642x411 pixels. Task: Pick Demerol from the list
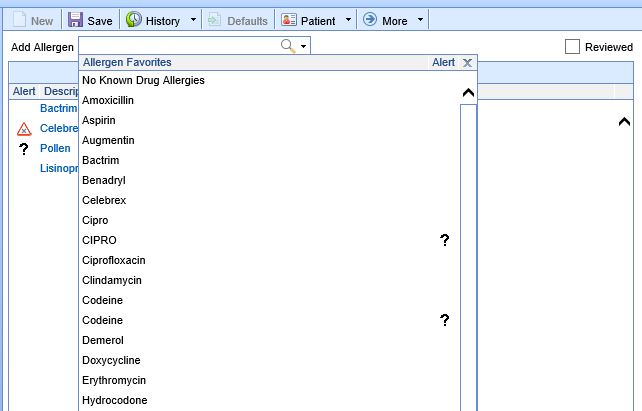click(x=103, y=340)
